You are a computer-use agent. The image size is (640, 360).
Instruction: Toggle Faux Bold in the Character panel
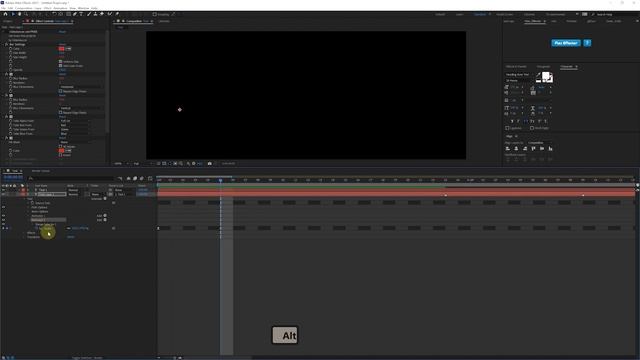[x=512, y=121]
